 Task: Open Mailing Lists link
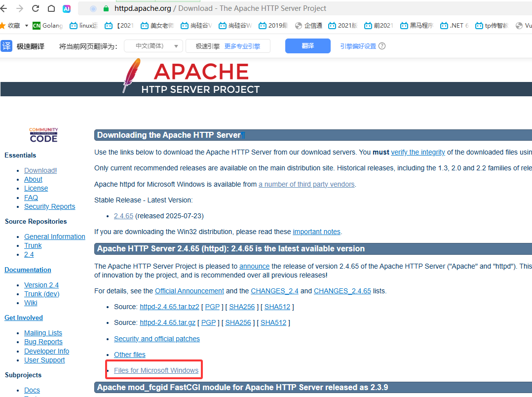click(x=43, y=333)
